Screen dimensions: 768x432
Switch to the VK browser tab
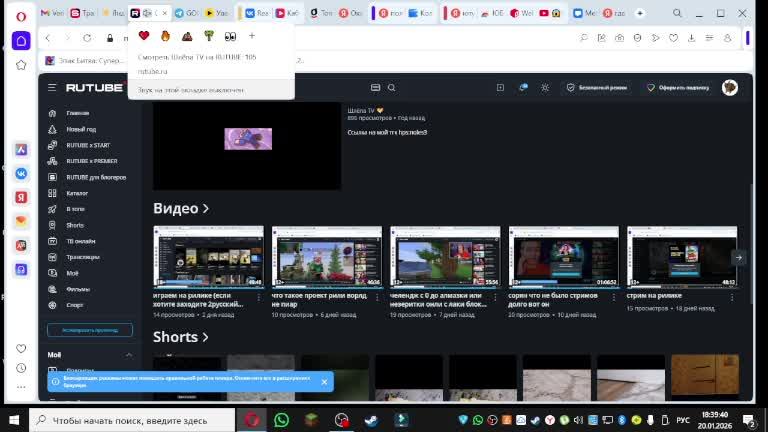click(257, 13)
